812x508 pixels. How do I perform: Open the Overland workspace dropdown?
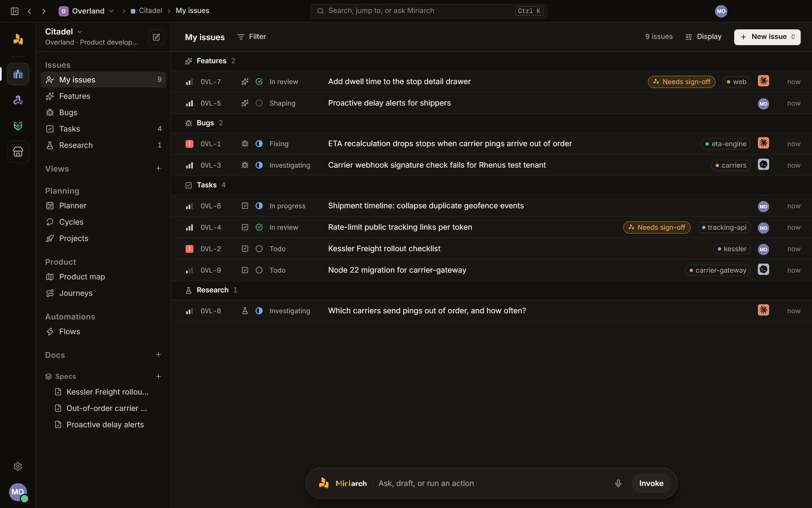coord(87,11)
